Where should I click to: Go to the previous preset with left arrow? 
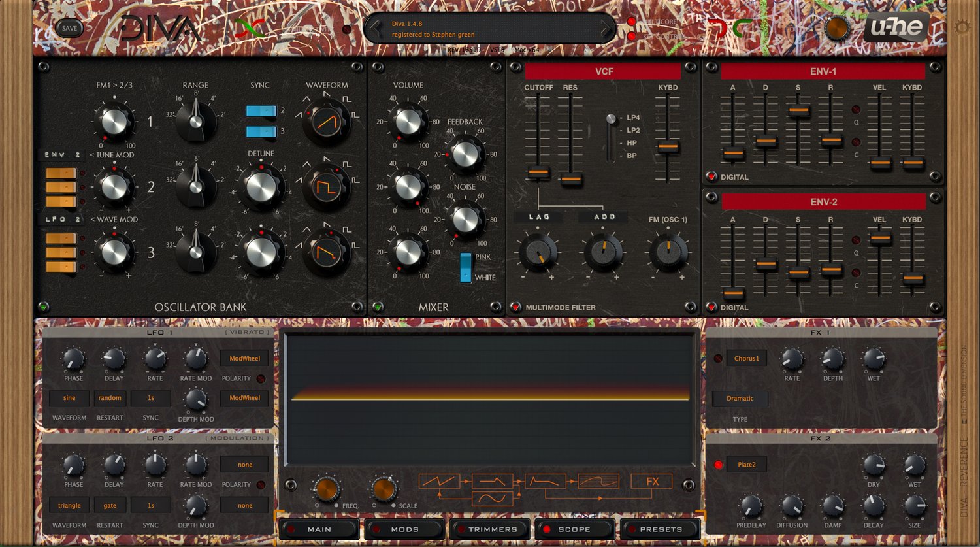375,29
